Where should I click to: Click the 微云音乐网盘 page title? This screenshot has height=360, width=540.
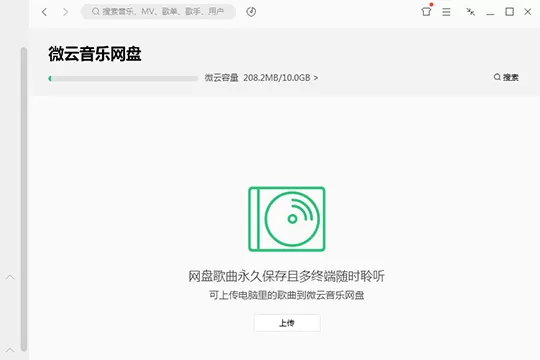95,54
